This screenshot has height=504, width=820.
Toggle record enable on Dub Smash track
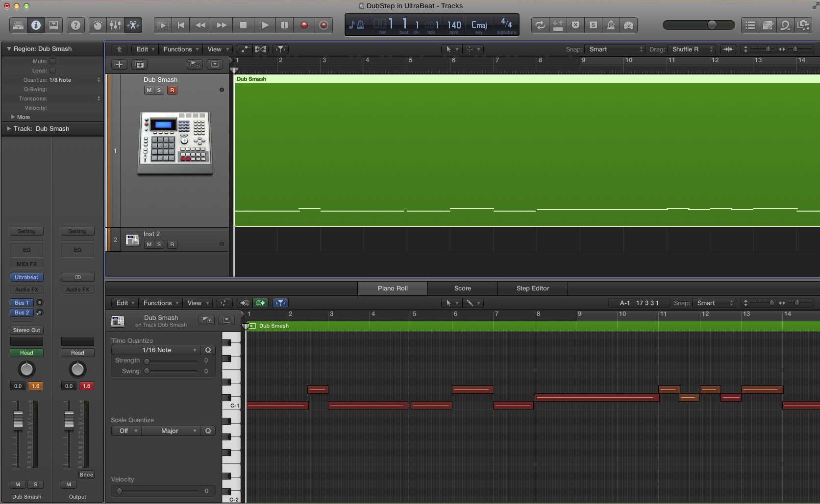pyautogui.click(x=172, y=90)
